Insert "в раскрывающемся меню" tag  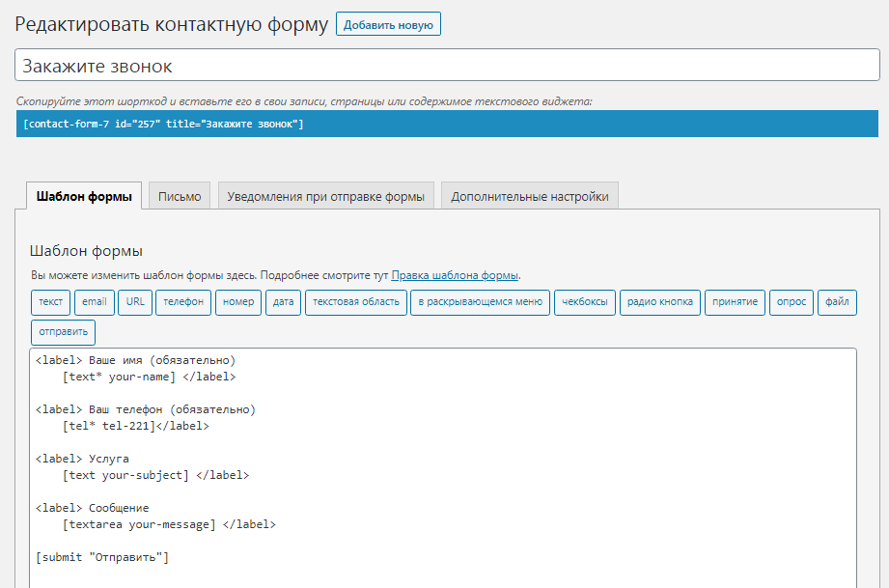click(481, 302)
